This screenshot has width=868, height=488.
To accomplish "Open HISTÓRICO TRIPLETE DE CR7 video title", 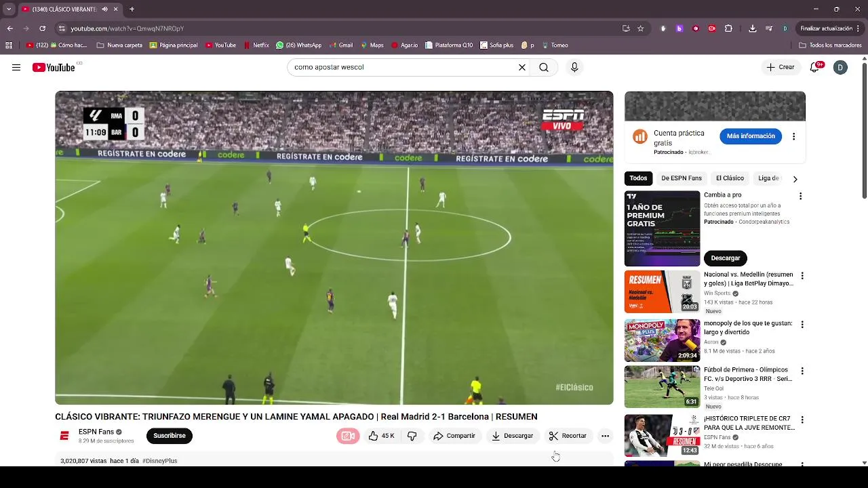I will (749, 423).
